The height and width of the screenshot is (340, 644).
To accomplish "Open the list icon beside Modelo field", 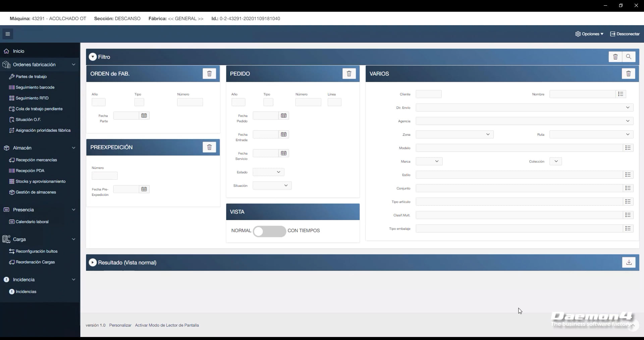I will tap(628, 148).
